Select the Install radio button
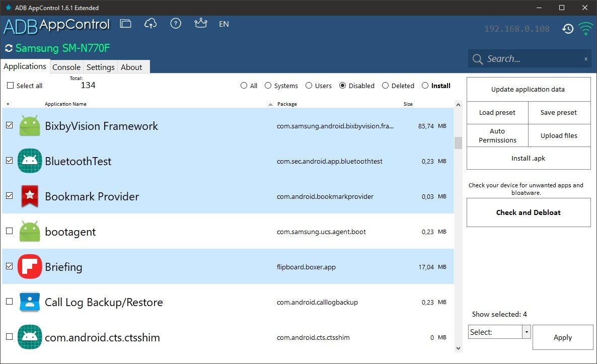Viewport: 597px width, 364px height. click(425, 86)
